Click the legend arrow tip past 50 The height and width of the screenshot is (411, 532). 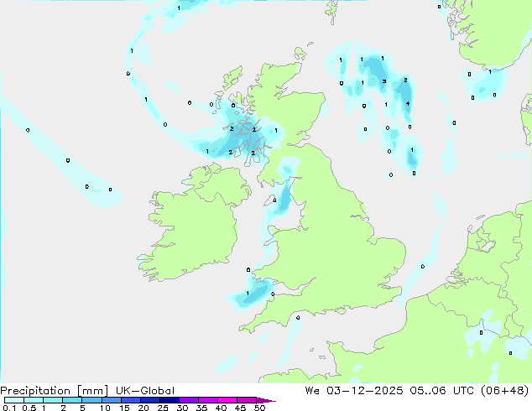[x=270, y=401]
